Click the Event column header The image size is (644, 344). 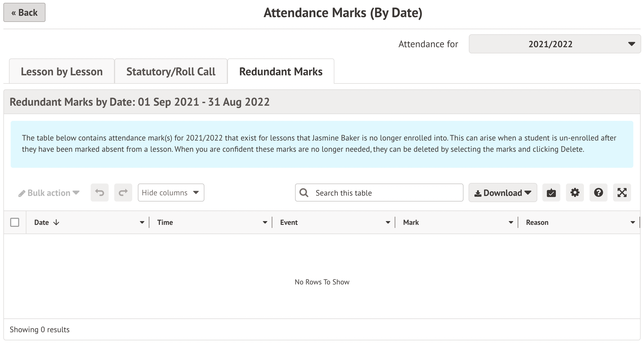(289, 223)
